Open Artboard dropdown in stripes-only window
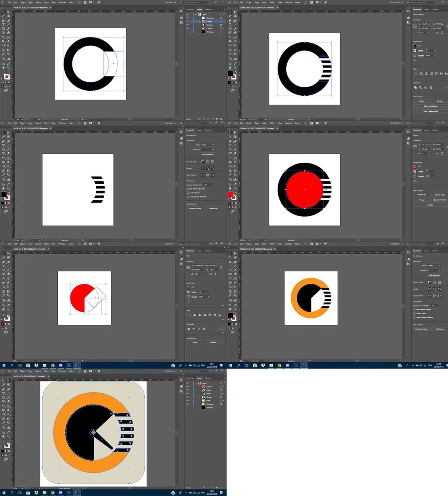 click(207, 150)
